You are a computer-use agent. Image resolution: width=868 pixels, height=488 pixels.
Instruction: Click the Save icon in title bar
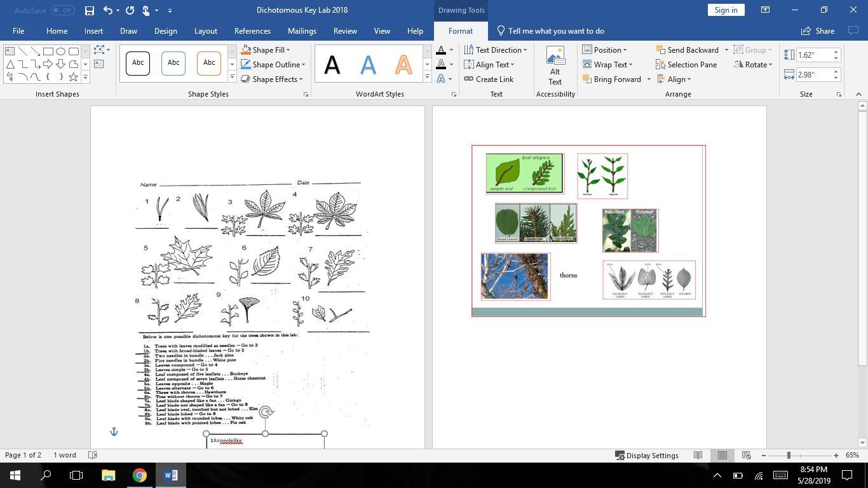pyautogui.click(x=90, y=10)
